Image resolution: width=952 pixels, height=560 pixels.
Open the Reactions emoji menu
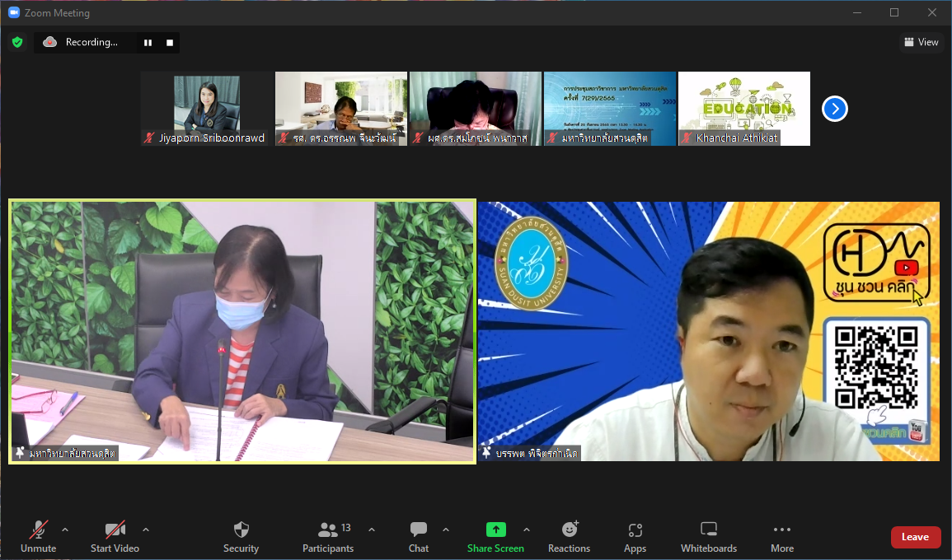coord(569,536)
